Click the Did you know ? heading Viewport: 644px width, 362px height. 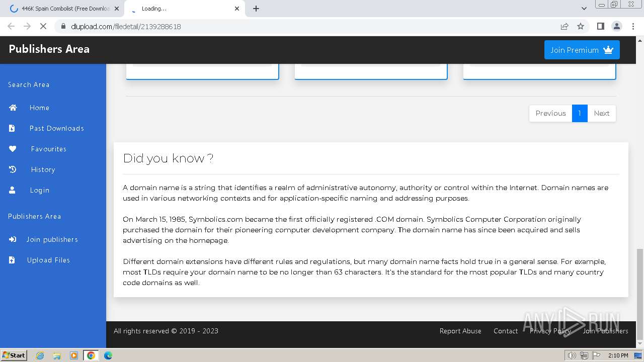(x=168, y=158)
